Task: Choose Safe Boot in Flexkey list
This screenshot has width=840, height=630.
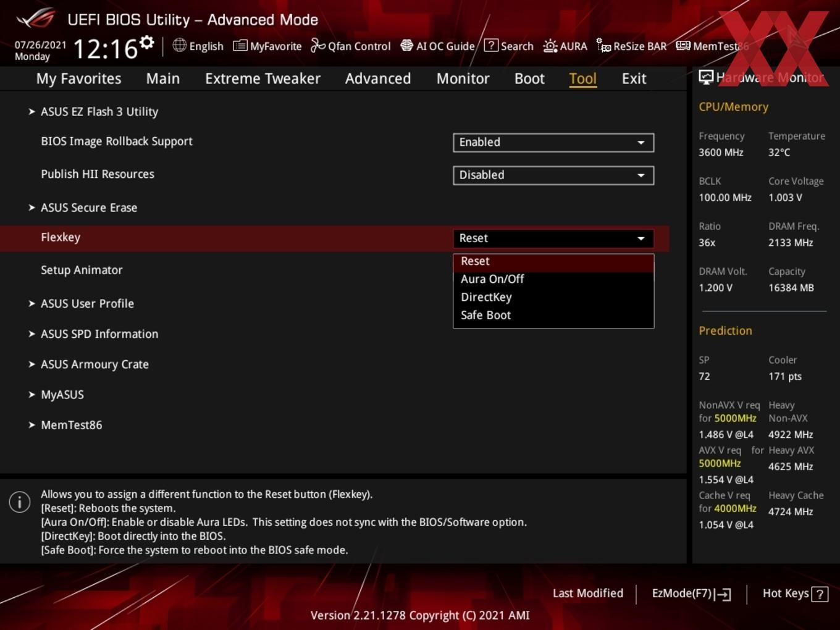Action: coord(553,315)
